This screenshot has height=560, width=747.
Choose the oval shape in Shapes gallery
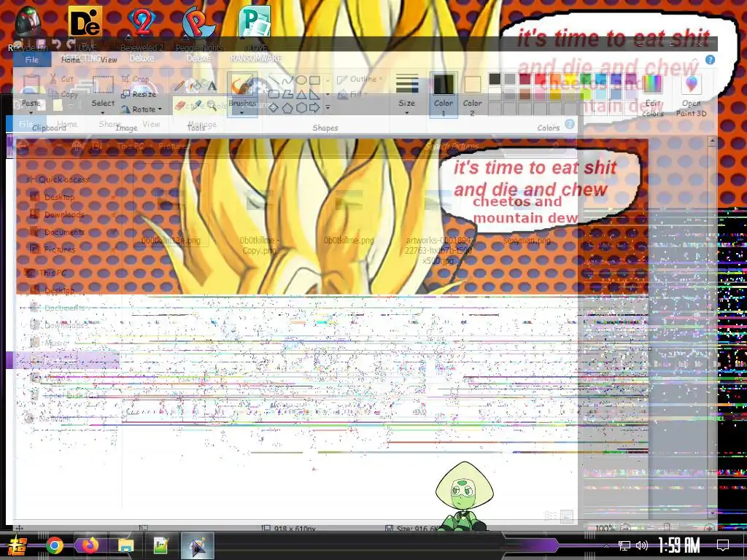point(301,80)
